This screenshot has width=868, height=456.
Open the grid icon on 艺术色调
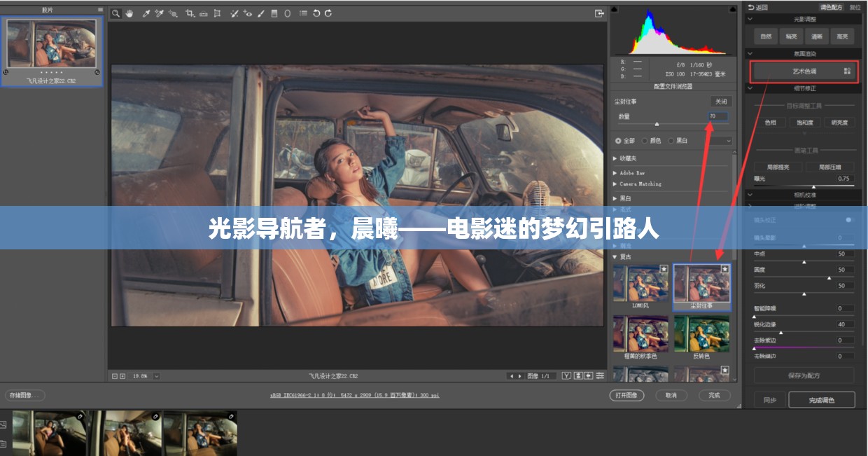(x=848, y=71)
